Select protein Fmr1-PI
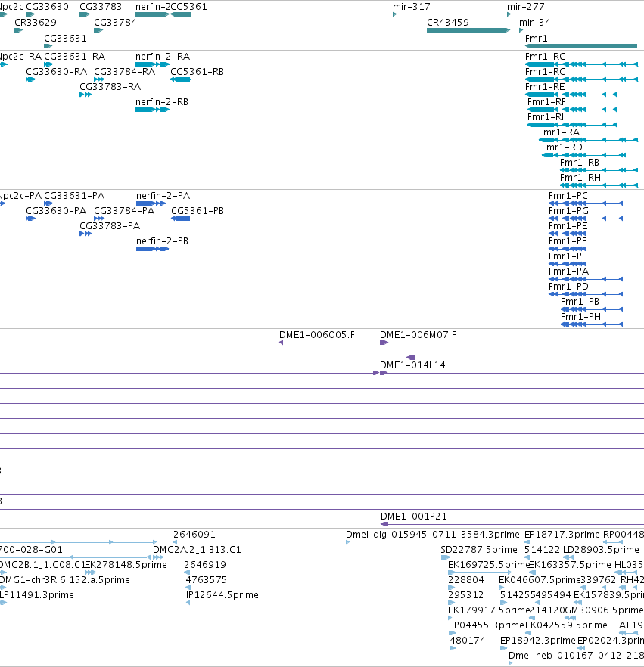 tap(568, 264)
